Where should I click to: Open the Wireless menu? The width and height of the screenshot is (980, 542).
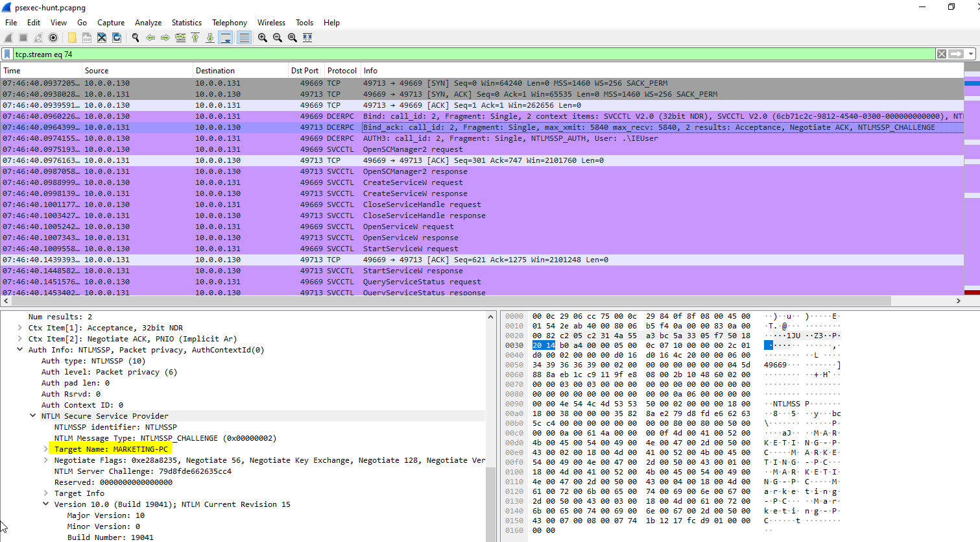[x=271, y=23]
